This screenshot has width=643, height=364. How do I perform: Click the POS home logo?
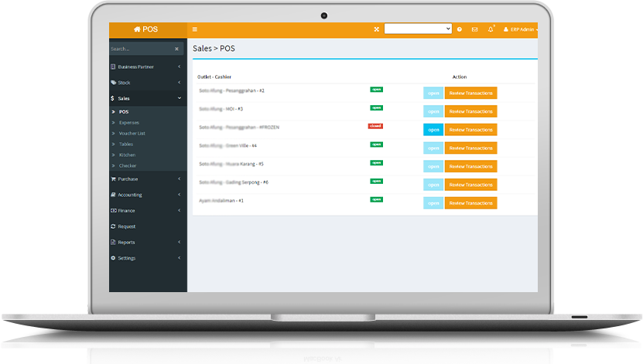tap(146, 29)
